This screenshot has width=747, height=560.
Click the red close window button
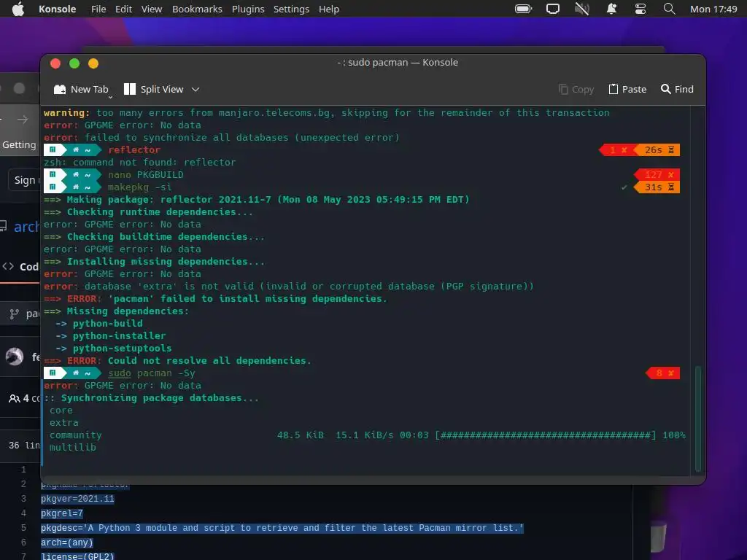(x=55, y=63)
